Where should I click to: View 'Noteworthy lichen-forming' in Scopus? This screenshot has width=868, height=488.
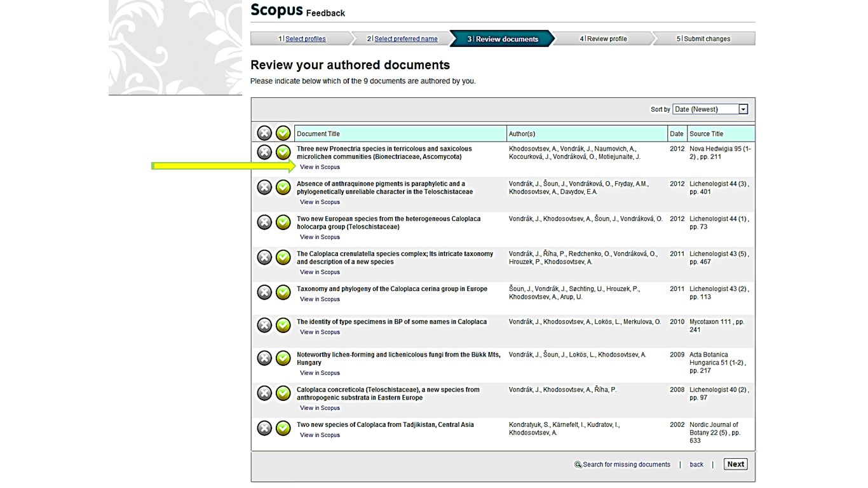click(x=320, y=373)
